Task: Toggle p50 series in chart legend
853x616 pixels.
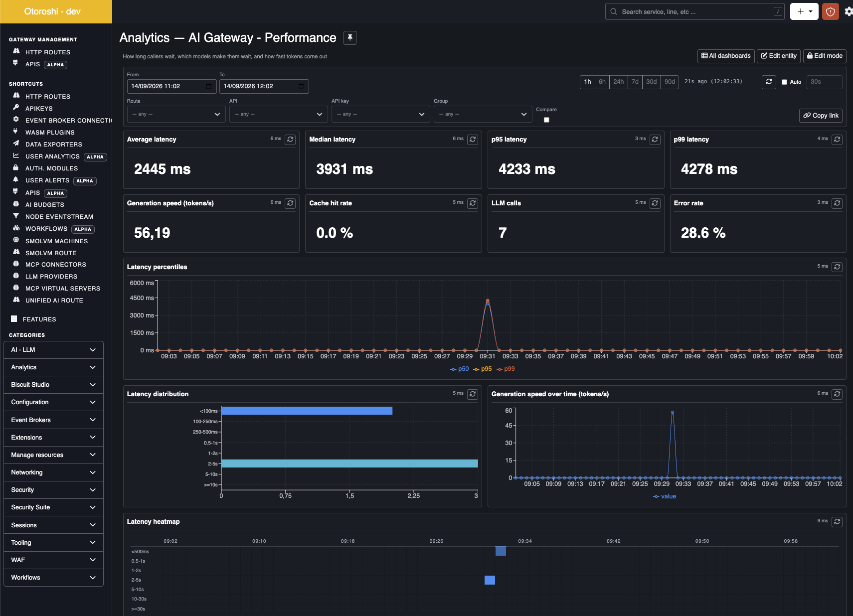Action: click(459, 369)
